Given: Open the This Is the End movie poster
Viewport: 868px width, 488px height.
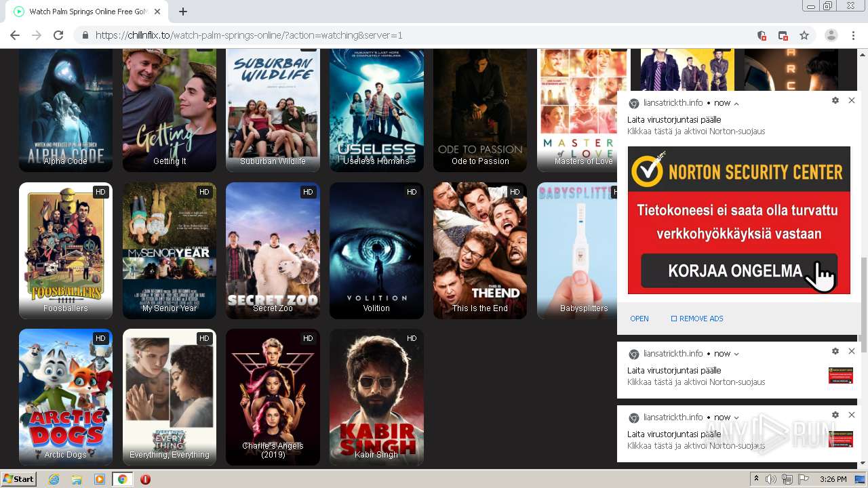Looking at the screenshot, I should (x=480, y=251).
